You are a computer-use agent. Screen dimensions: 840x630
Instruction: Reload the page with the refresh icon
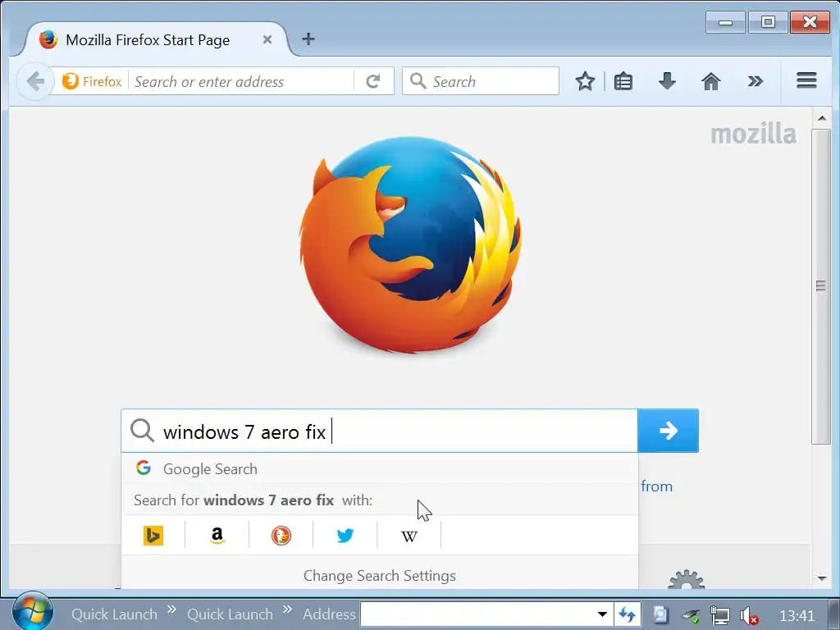pyautogui.click(x=373, y=81)
